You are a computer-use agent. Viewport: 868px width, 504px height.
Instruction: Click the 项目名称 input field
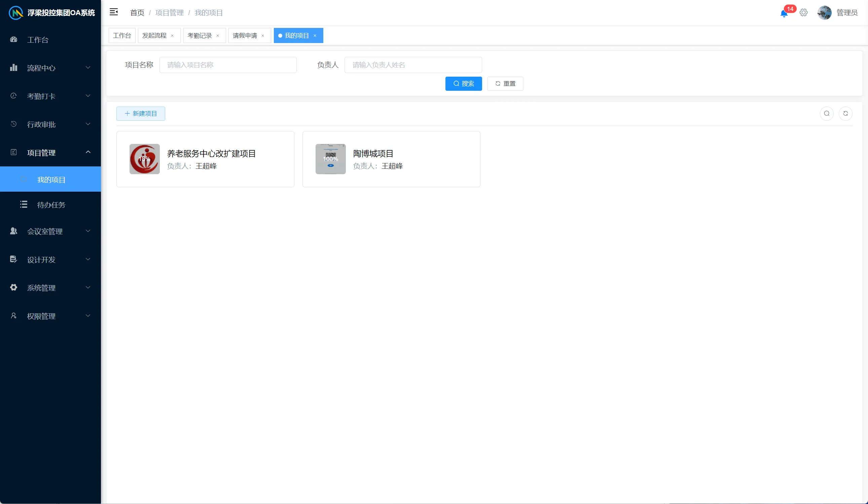(228, 65)
